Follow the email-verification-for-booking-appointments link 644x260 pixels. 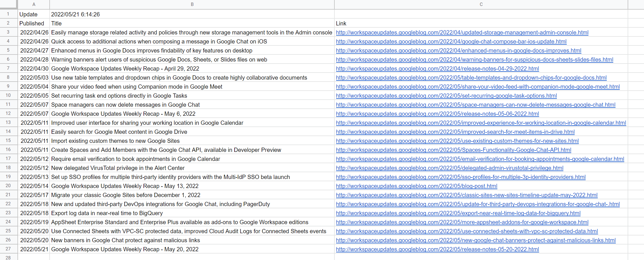click(x=480, y=159)
